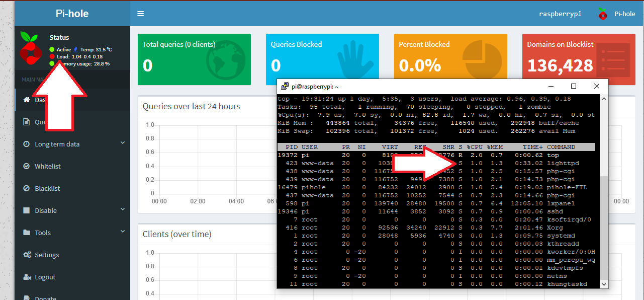Expand the Long term data submenu chevron
The width and height of the screenshot is (644, 300).
[123, 143]
